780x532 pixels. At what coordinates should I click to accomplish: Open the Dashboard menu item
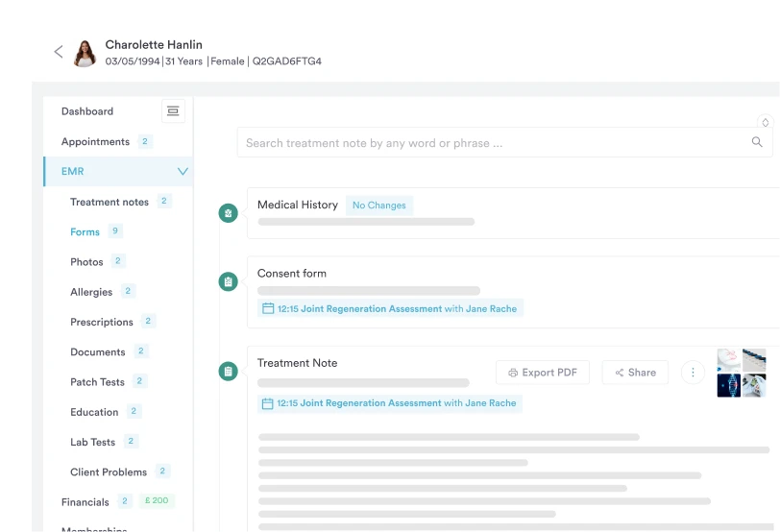click(x=87, y=111)
